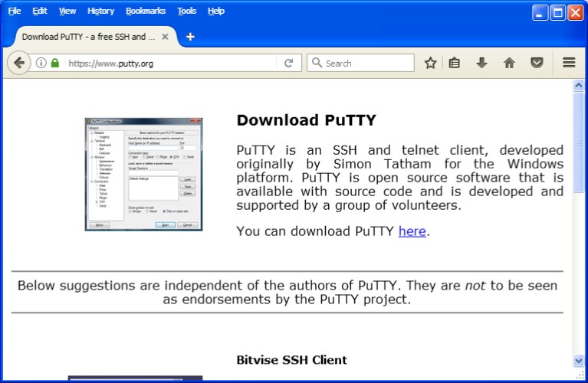
Task: Bookmark this page with the star icon
Action: tap(431, 63)
